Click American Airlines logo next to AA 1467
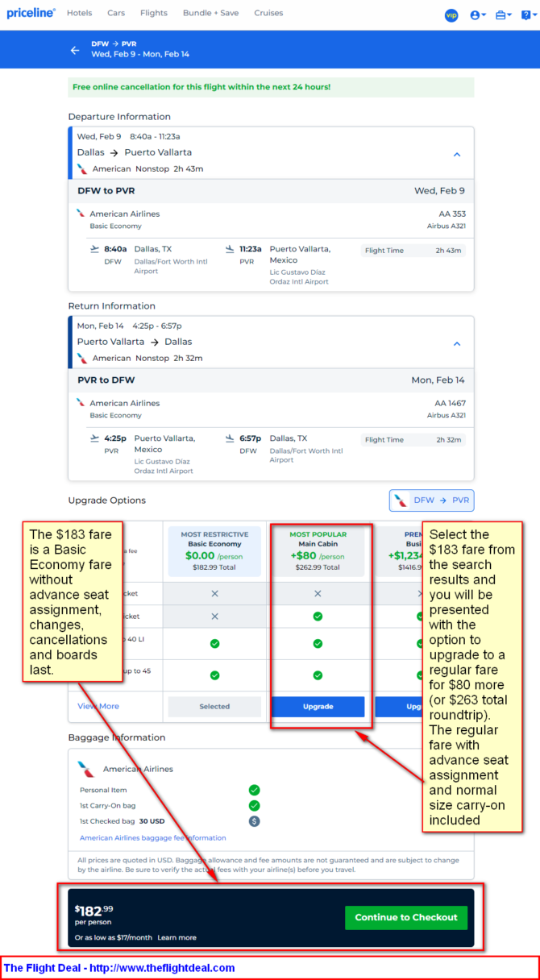The width and height of the screenshot is (540, 980). click(81, 403)
